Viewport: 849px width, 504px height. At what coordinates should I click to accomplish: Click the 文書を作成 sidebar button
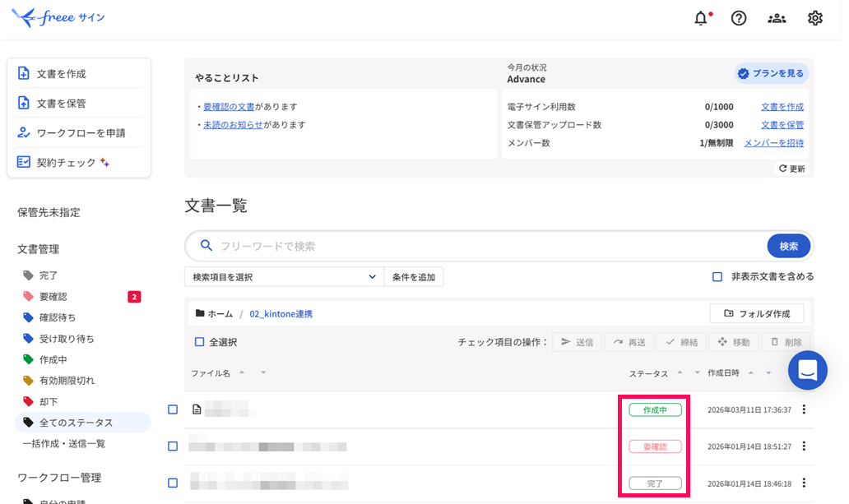[79, 74]
